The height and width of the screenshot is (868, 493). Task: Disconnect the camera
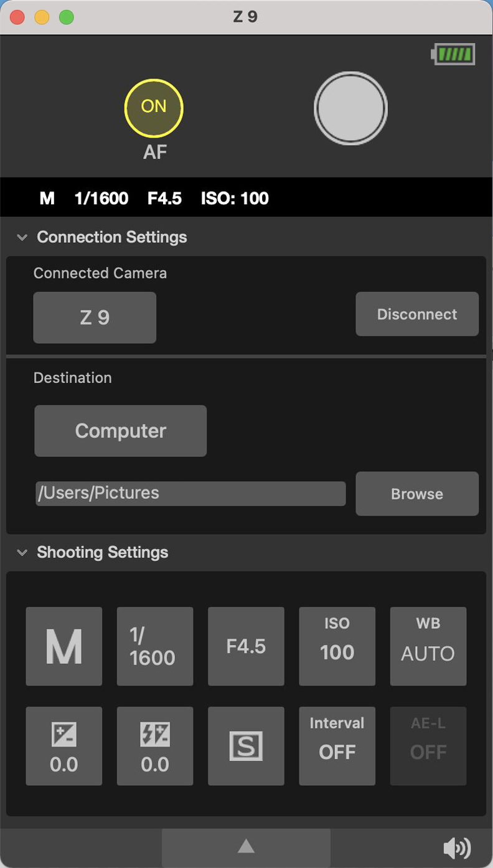click(x=417, y=314)
